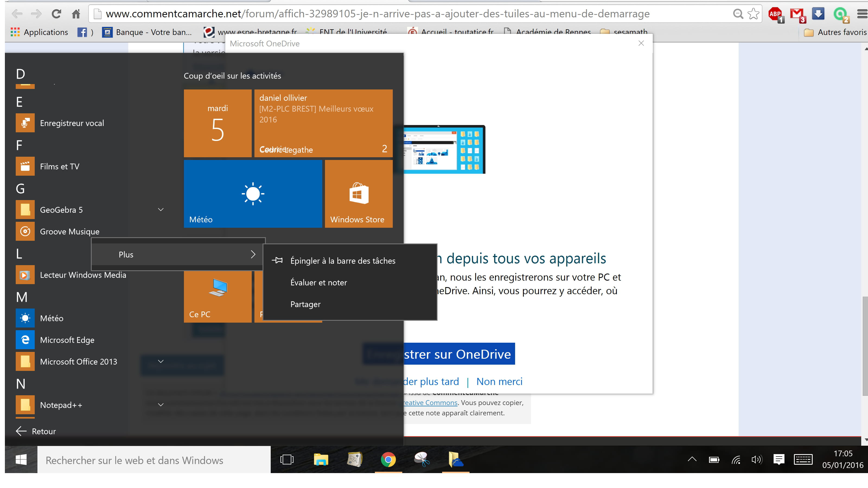Open sesamath bookmark folder
868x488 pixels.
624,32
